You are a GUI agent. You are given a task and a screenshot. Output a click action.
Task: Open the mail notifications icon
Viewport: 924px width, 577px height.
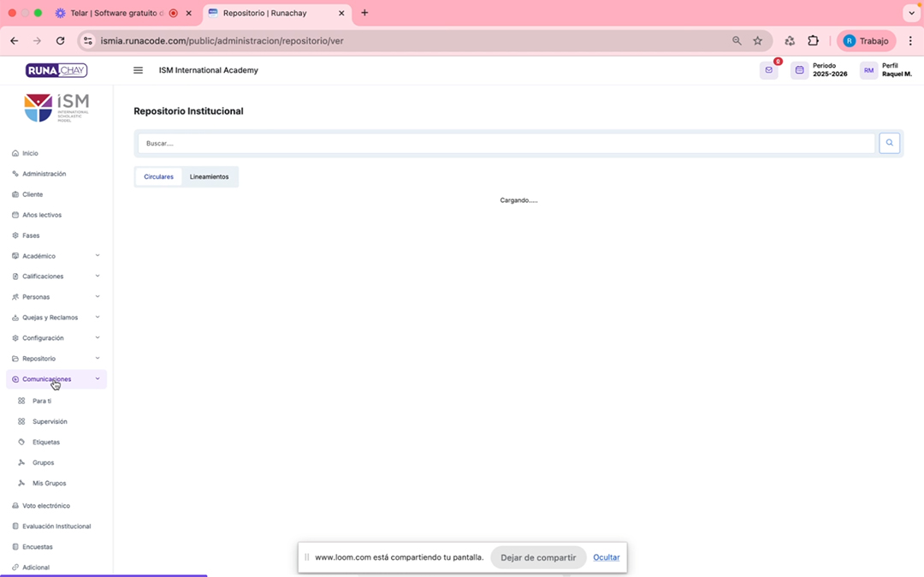[x=768, y=70]
